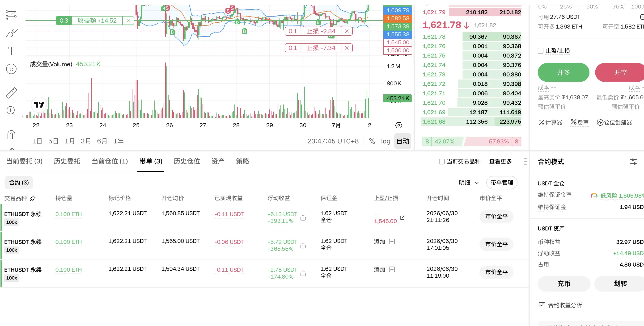Toggle the magnet snapping tool
The height and width of the screenshot is (326, 644).
tap(11, 135)
